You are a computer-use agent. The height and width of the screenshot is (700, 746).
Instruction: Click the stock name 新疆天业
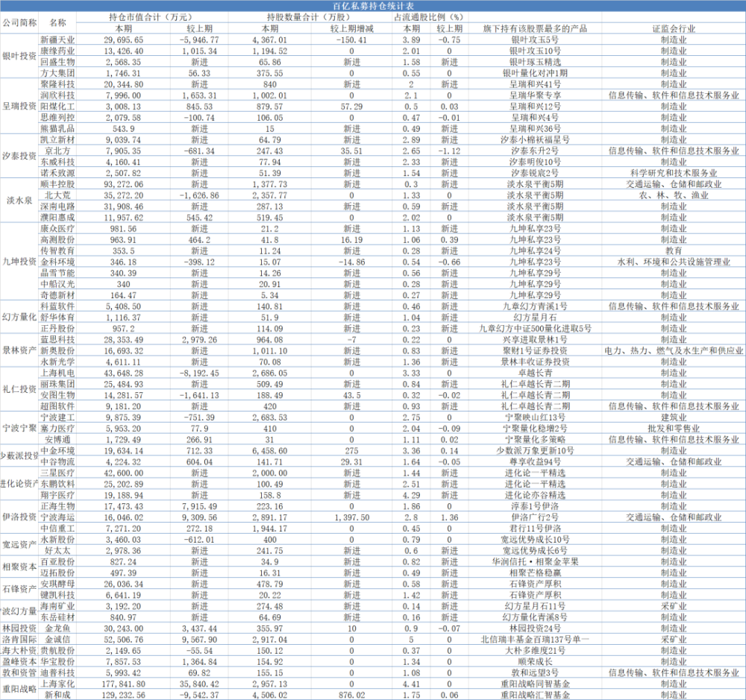click(57, 40)
